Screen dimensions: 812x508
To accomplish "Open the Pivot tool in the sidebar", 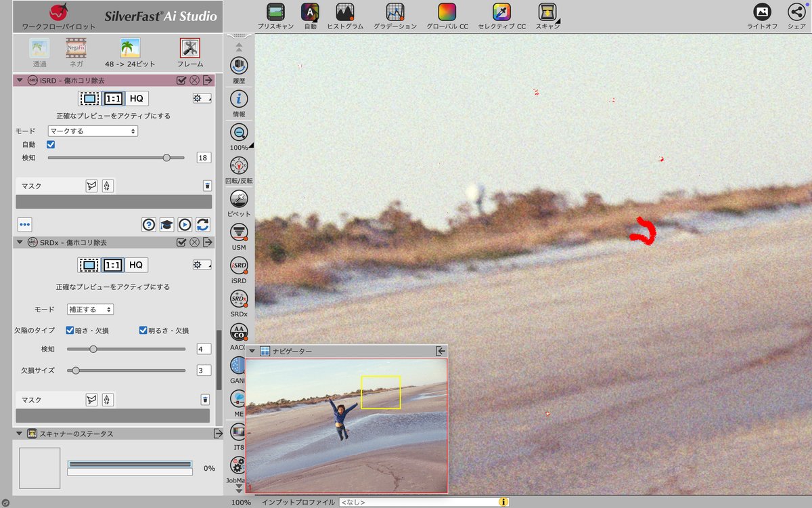I will [238, 199].
